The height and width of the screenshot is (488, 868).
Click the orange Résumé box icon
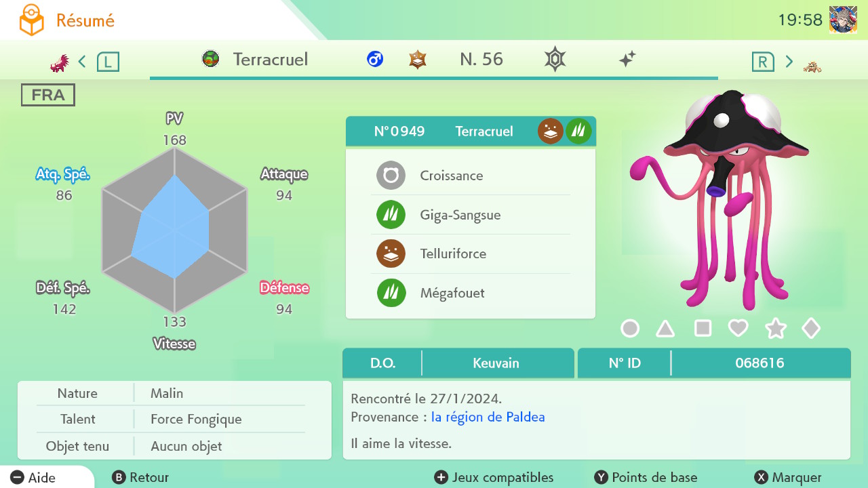[31, 21]
